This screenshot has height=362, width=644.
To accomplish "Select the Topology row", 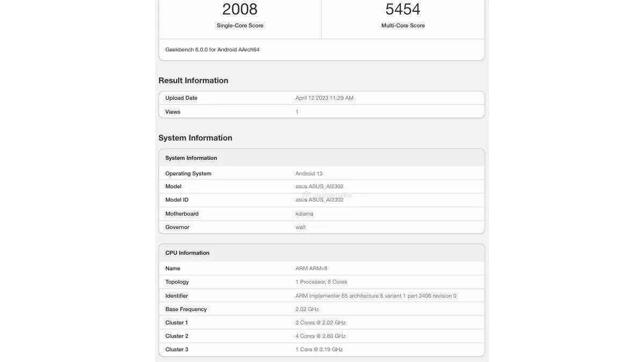I will click(x=322, y=281).
